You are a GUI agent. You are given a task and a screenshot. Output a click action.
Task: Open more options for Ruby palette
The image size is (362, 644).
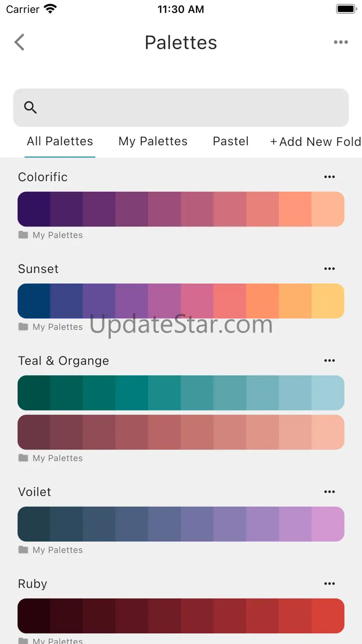tap(330, 584)
